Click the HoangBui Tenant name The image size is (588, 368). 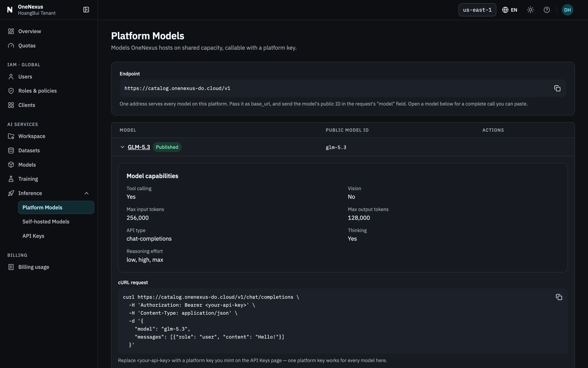pyautogui.click(x=37, y=13)
